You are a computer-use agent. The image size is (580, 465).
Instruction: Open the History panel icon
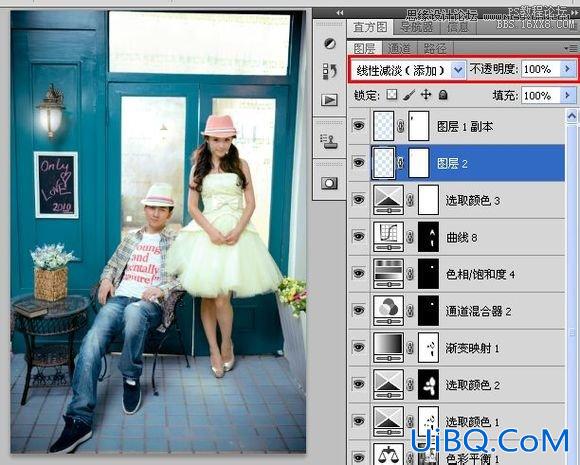pyautogui.click(x=329, y=71)
